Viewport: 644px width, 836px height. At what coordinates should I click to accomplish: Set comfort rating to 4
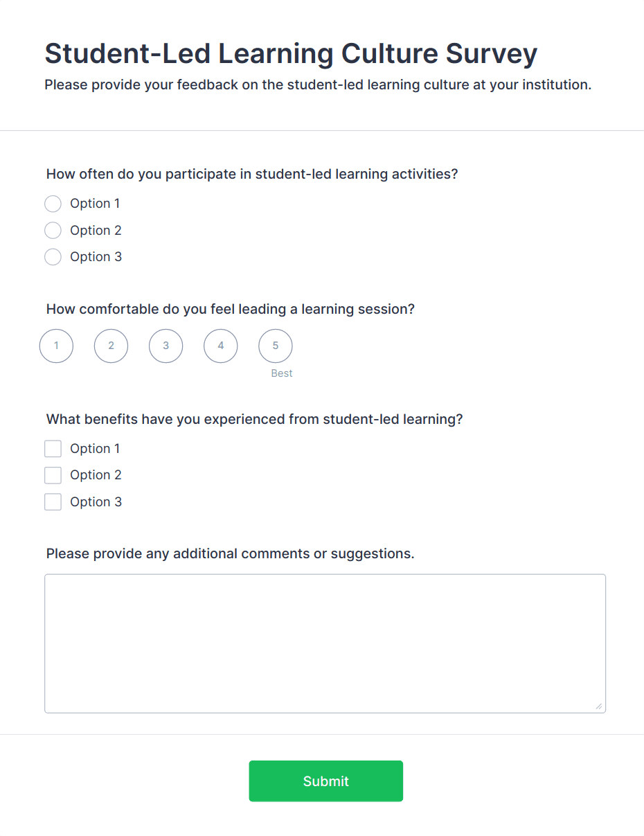pyautogui.click(x=220, y=346)
